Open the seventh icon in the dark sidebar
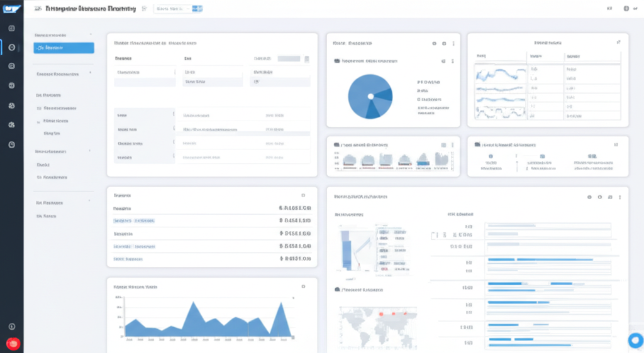 (x=11, y=144)
